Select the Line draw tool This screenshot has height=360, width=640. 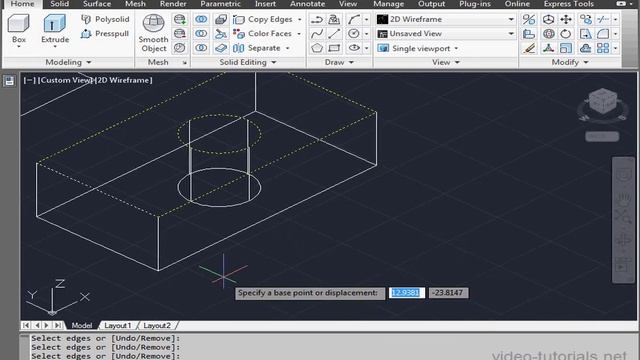pyautogui.click(x=334, y=33)
